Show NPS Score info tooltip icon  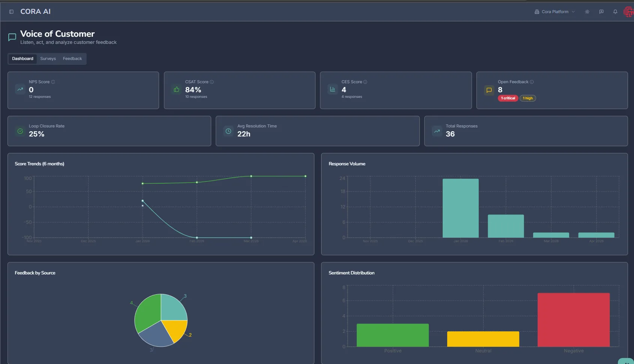(x=53, y=82)
